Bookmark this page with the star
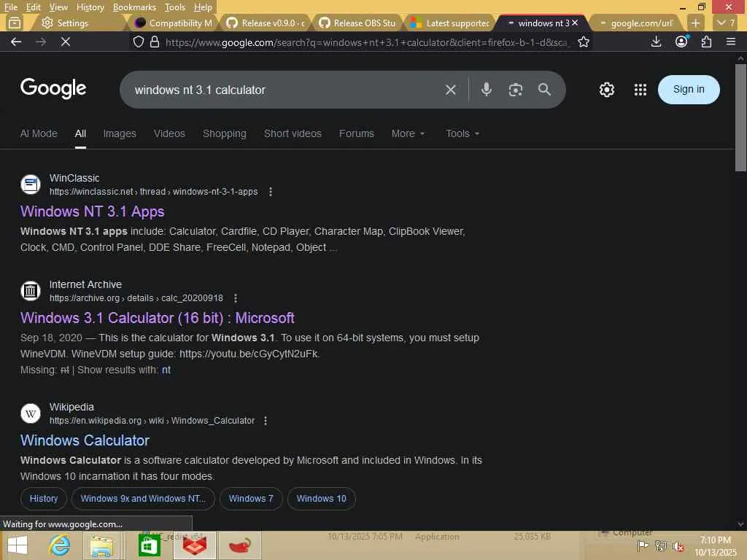 coord(584,42)
